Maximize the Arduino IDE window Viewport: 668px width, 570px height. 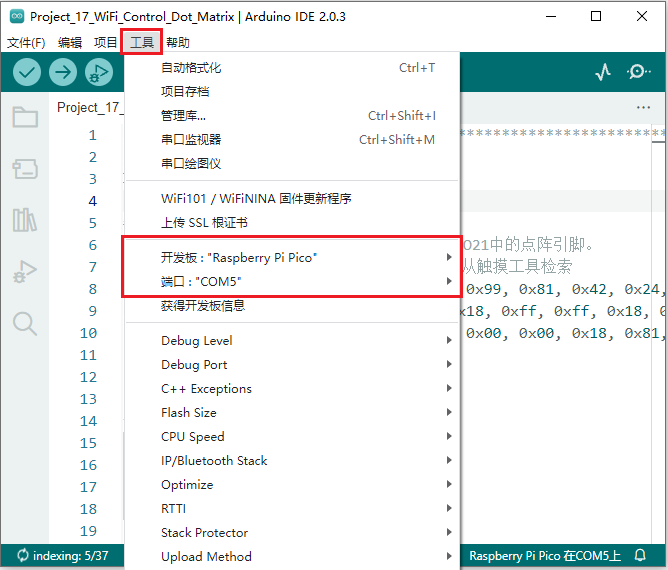(x=596, y=17)
